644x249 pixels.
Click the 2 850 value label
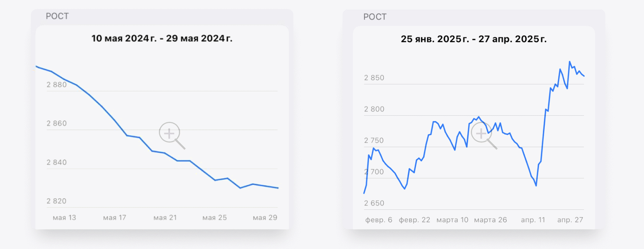374,78
